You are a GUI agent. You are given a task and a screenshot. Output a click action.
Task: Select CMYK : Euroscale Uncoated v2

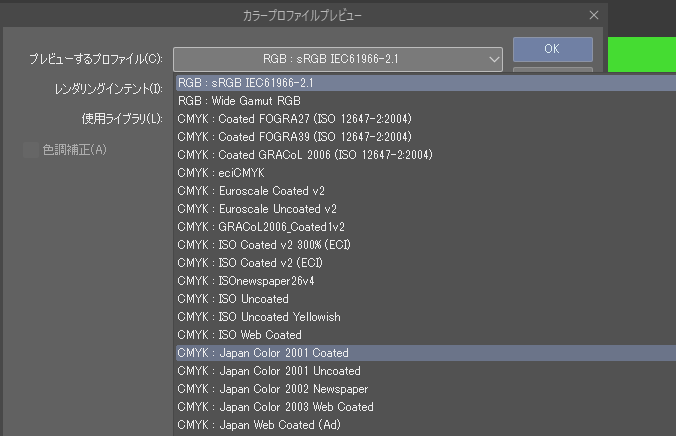pyautogui.click(x=256, y=209)
